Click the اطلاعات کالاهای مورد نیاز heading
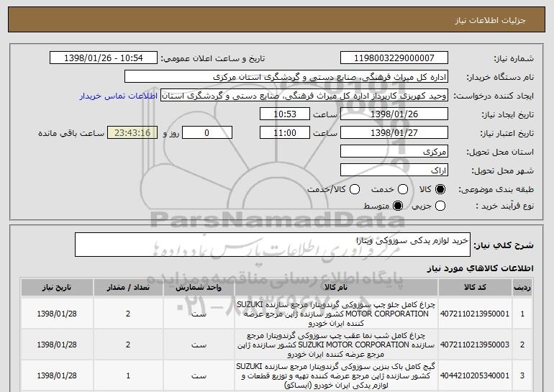 (480, 268)
